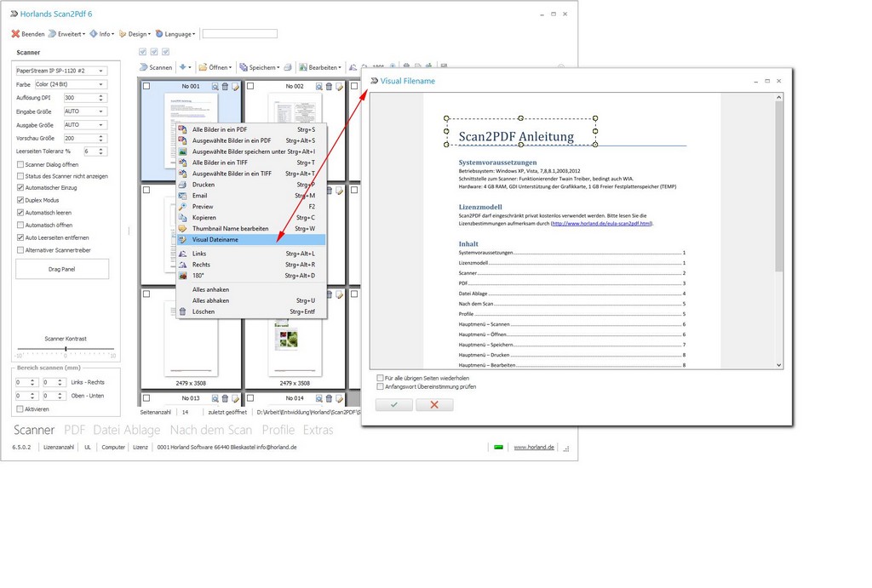Tick the Aktivieren checkbox under Bereich scannen

(20, 409)
